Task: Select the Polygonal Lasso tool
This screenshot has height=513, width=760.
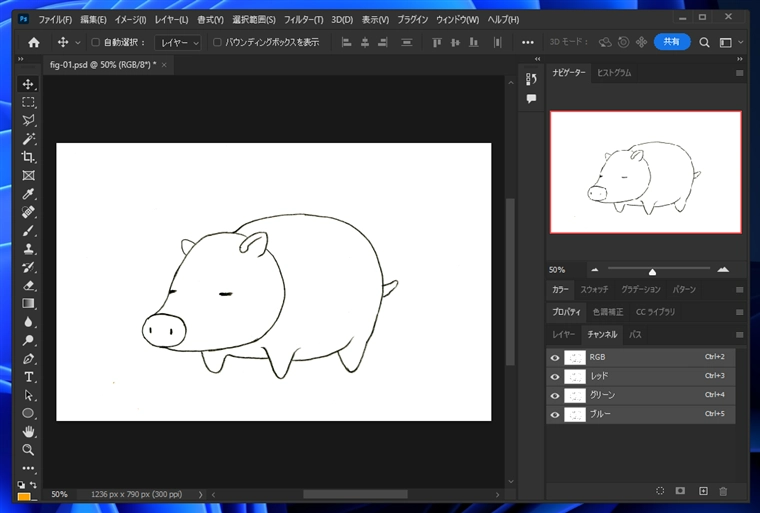Action: pos(28,120)
